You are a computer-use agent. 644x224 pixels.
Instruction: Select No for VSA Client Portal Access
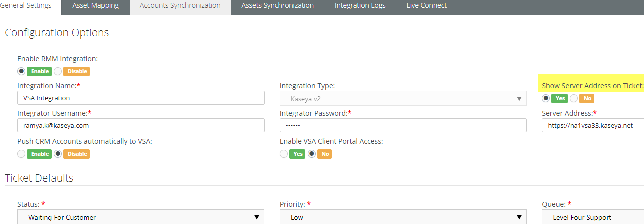(312, 154)
